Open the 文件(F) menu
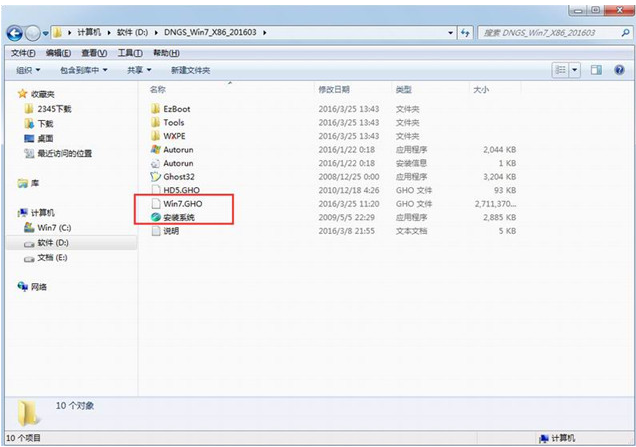 pos(24,52)
